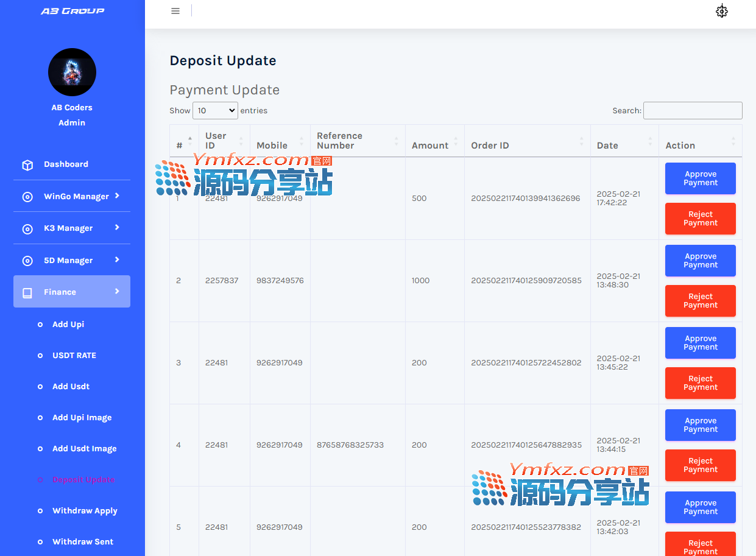Viewport: 756px width, 556px height.
Task: Click the settings gear in the top bar
Action: point(722,11)
